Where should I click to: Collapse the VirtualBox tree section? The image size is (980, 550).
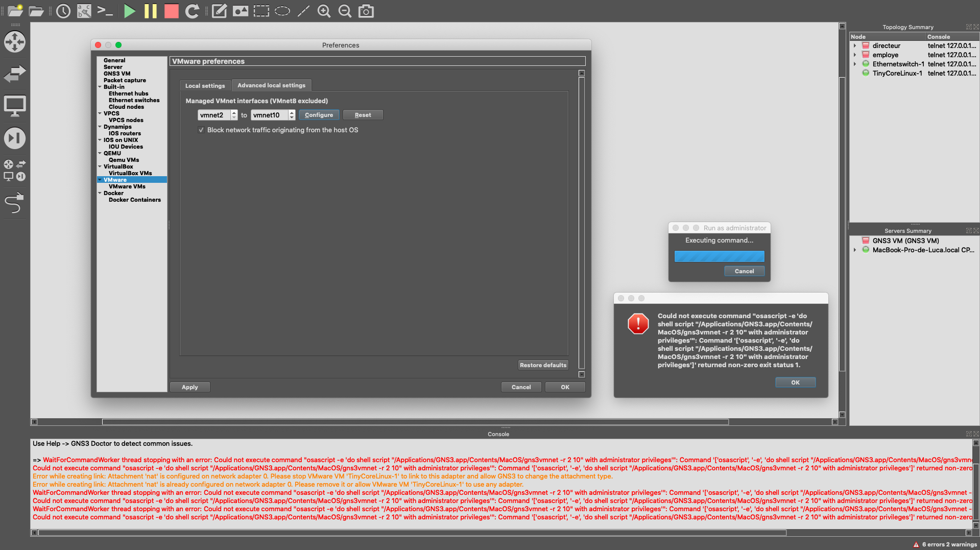click(100, 166)
